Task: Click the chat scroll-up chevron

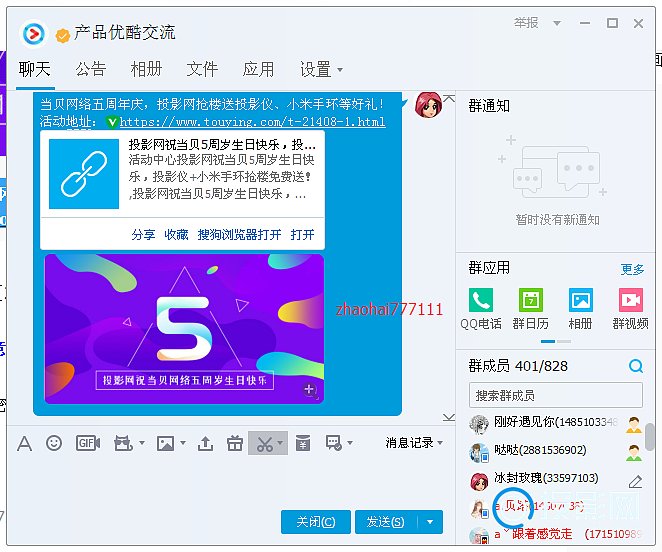Action: coord(449,98)
